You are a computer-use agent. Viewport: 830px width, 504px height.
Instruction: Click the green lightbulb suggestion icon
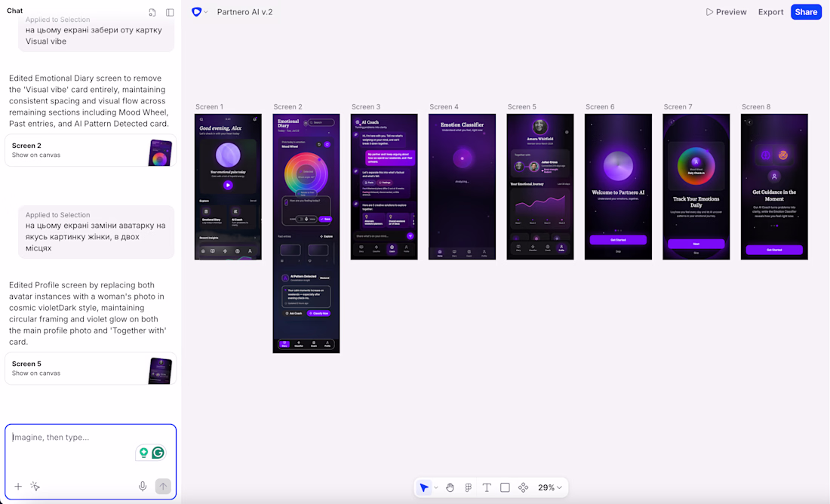click(143, 453)
